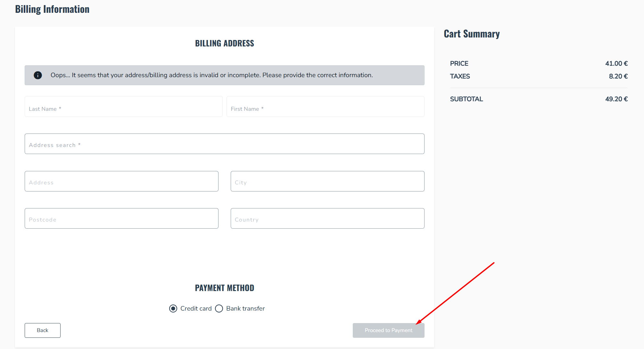The width and height of the screenshot is (644, 349).
Task: Click the Bank transfer label text
Action: [245, 308]
